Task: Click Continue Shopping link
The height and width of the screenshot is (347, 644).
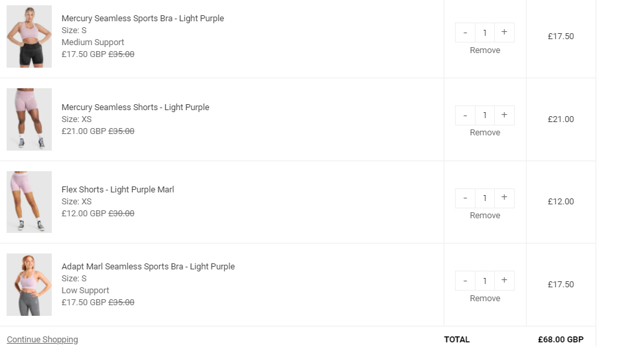Action: pyautogui.click(x=42, y=340)
